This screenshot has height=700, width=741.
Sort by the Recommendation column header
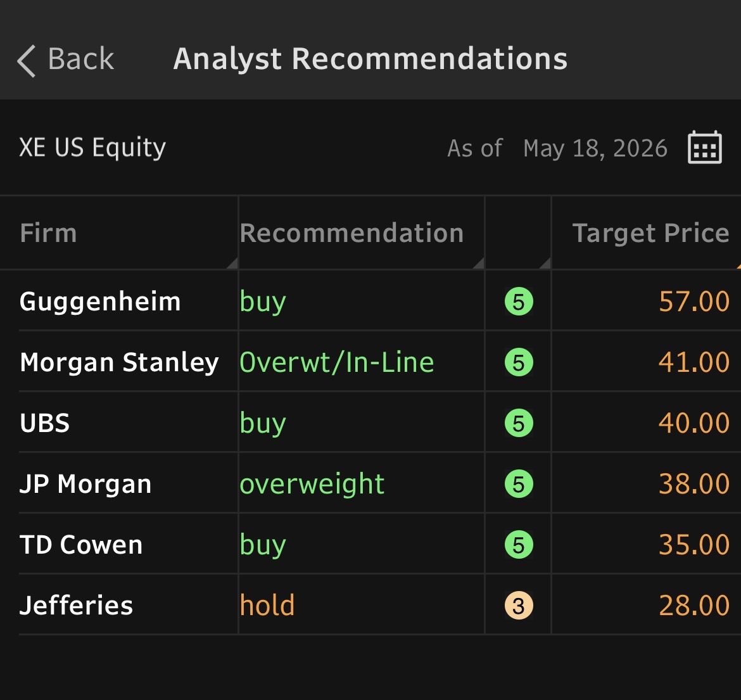tap(362, 233)
